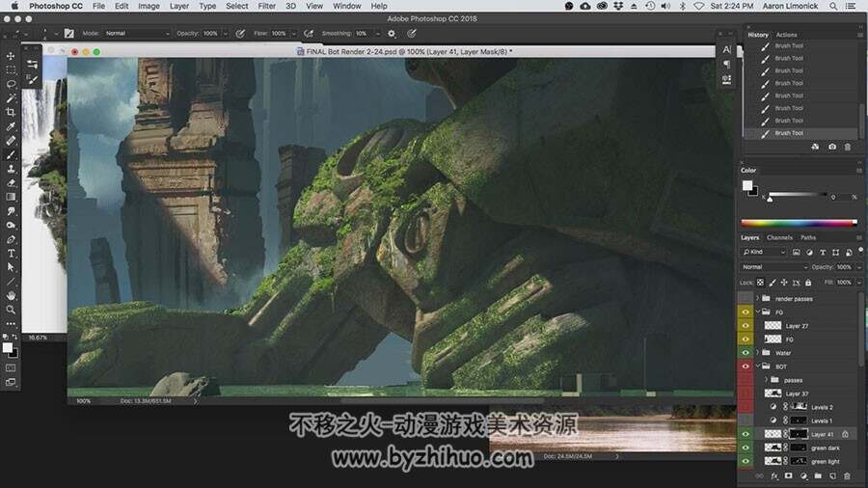Toggle Quick Mask mode
This screenshot has width=868, height=488.
click(11, 368)
